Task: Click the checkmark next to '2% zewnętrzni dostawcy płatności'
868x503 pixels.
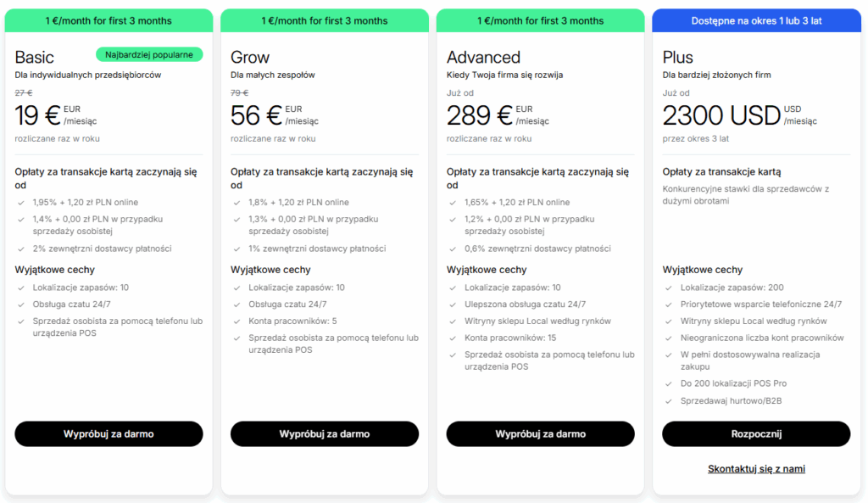Action: coord(20,249)
